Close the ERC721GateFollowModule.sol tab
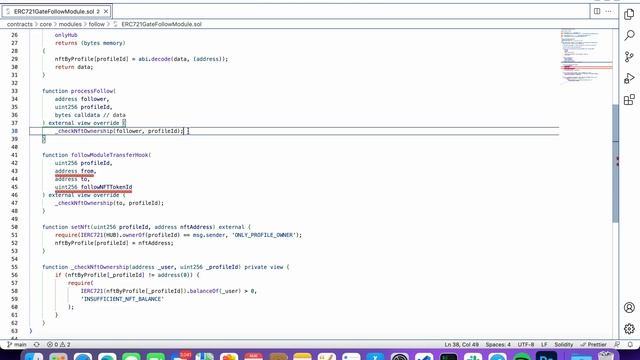 pos(106,11)
